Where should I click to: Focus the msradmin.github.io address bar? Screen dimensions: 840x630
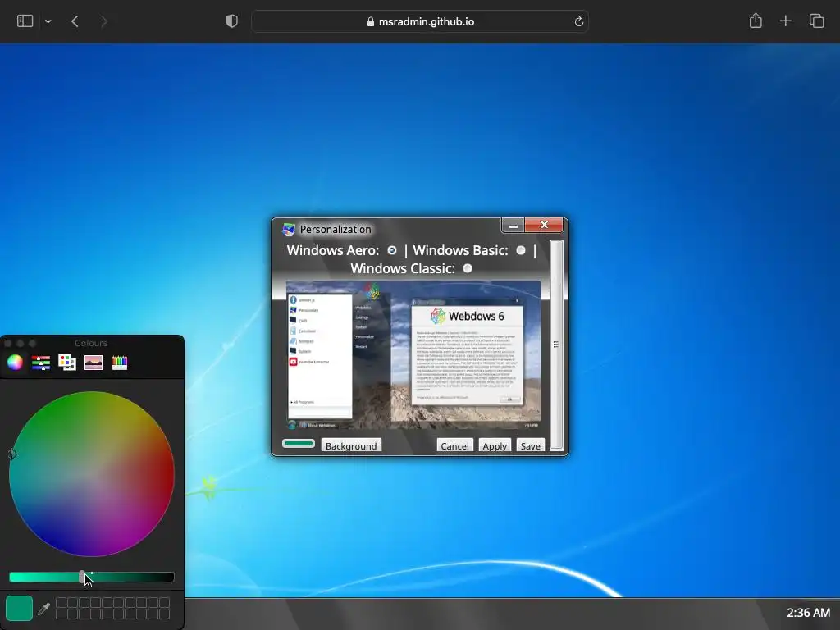[x=420, y=22]
